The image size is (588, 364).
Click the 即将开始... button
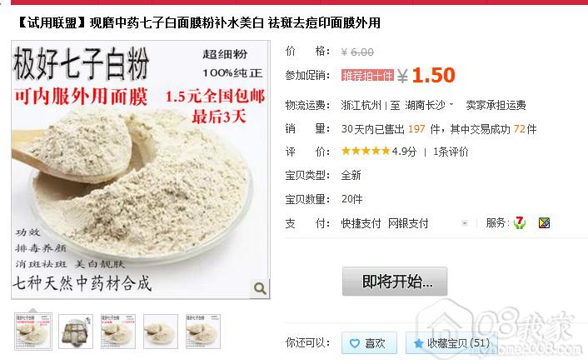tap(395, 282)
